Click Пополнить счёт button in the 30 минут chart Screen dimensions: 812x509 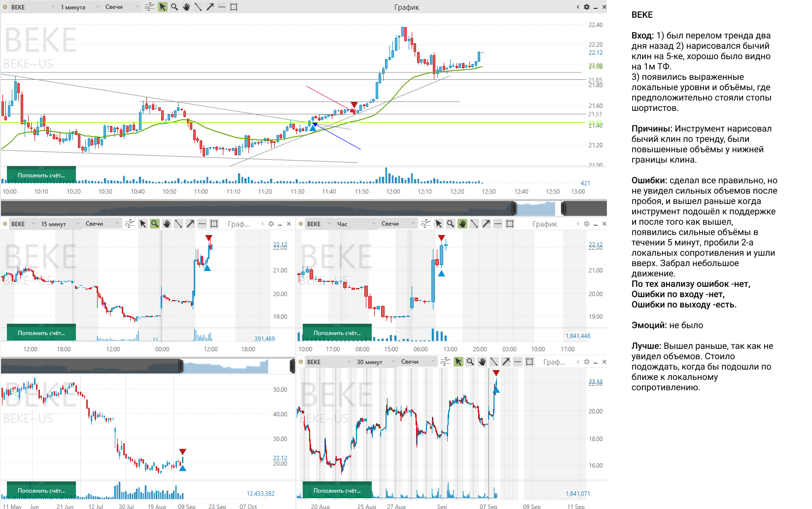[337, 490]
